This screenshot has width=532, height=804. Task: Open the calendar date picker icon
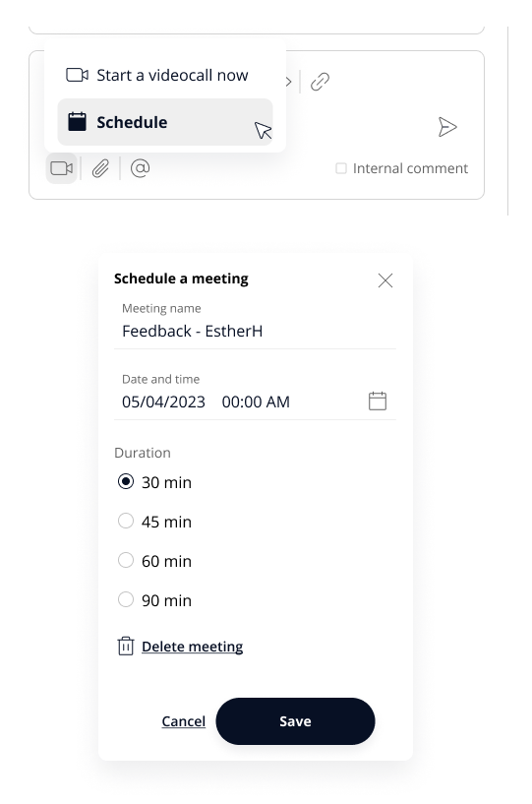pyautogui.click(x=378, y=401)
